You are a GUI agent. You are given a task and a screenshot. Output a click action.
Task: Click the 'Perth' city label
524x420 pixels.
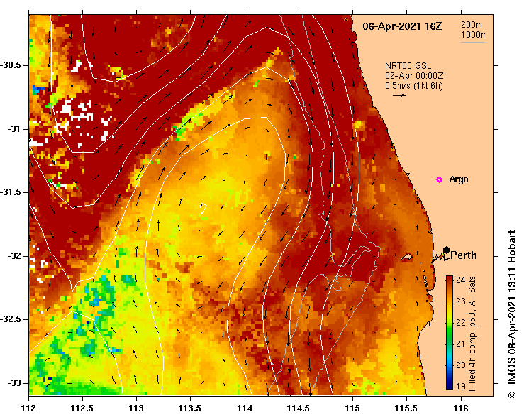tap(464, 255)
